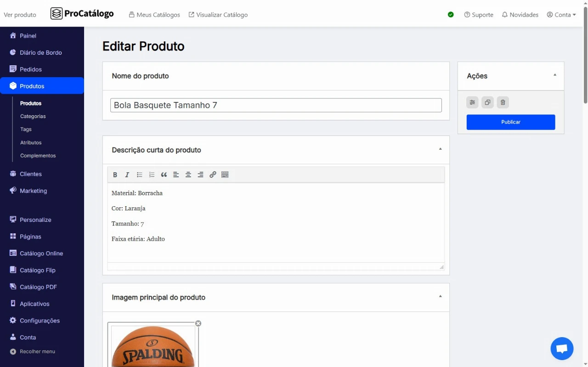Open the Visualizar Catálogo link
Viewport: 588px width, 367px height.
218,15
